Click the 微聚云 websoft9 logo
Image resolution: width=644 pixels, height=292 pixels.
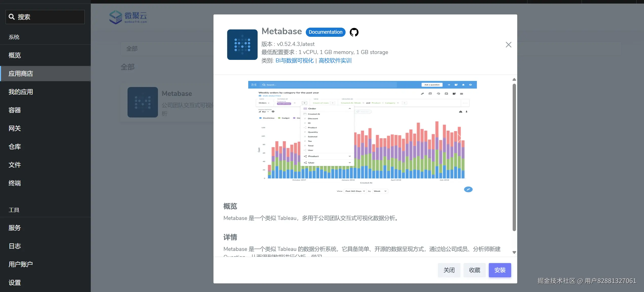click(x=128, y=17)
